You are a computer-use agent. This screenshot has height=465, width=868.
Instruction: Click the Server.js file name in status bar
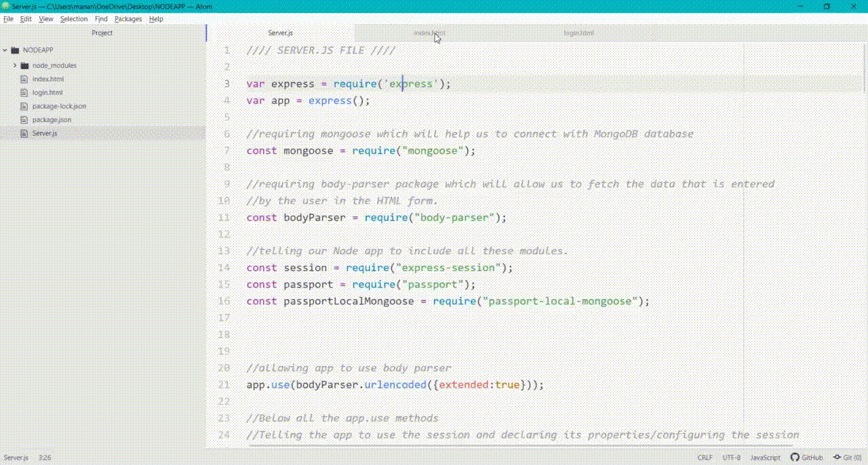click(15, 458)
